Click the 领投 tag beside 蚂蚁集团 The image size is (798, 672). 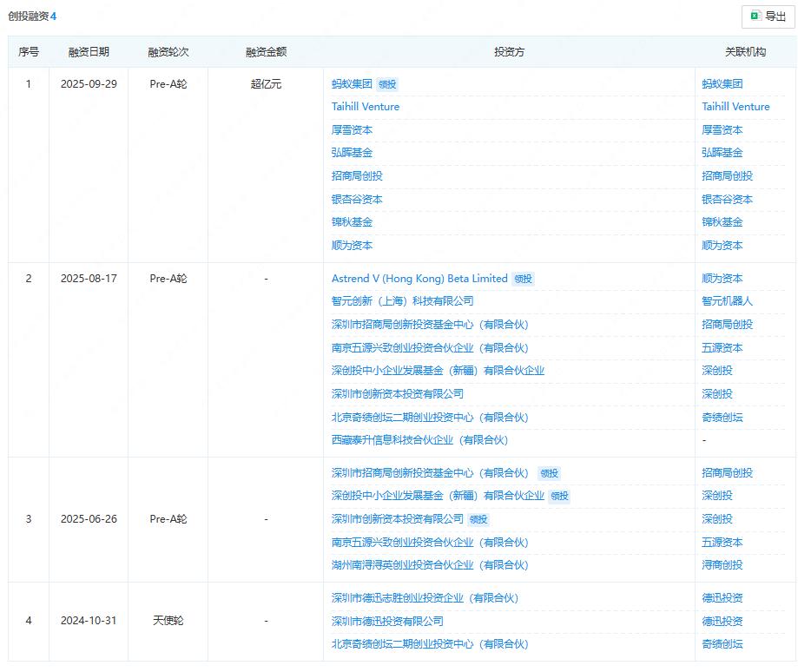[x=387, y=85]
